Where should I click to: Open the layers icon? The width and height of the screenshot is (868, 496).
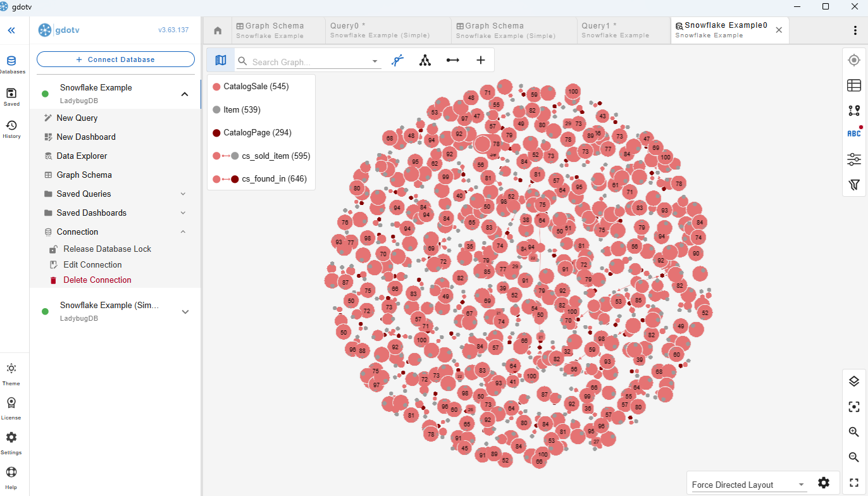[854, 381]
